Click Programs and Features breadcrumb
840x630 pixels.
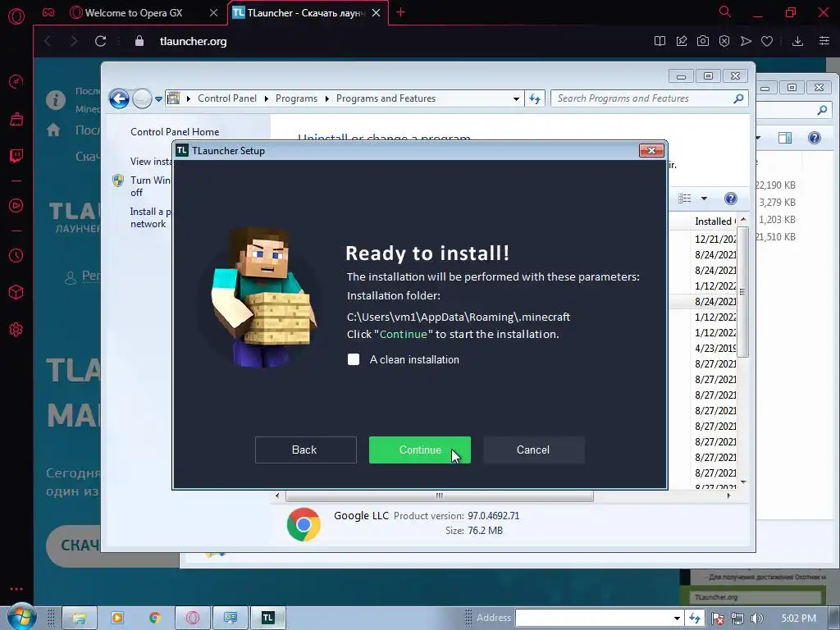click(386, 98)
